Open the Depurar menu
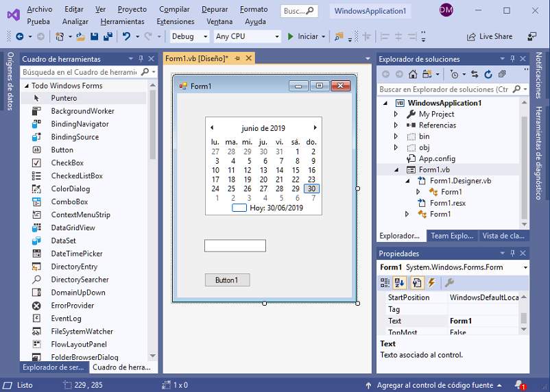Screen dimensions: 550x392 pos(215,10)
